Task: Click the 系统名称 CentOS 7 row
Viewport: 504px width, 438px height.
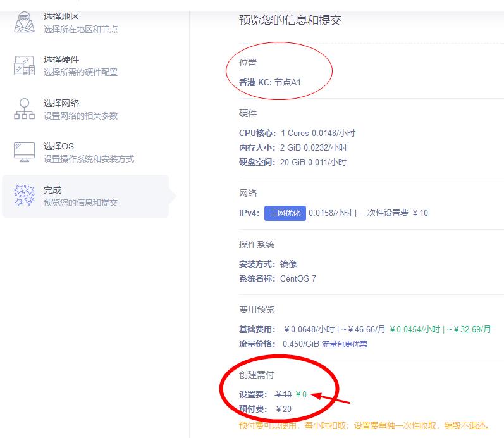Action: coord(278,278)
